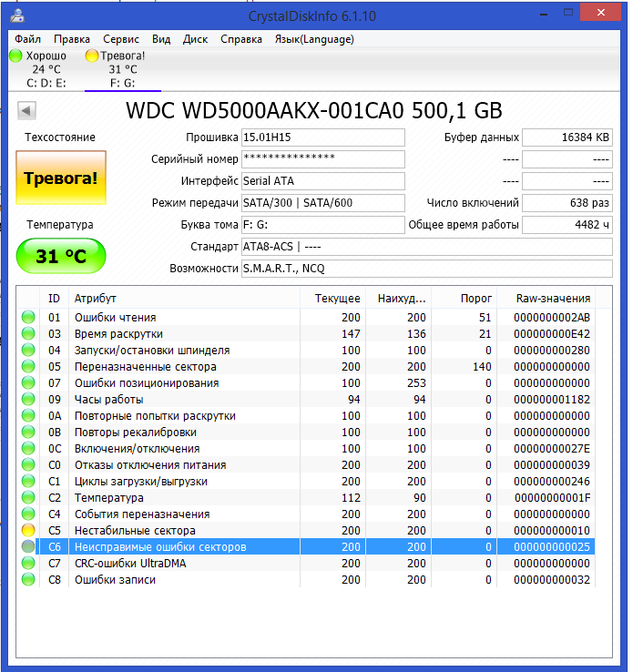Click the Прошивка field 15.01H15
633x672 pixels.
point(323,137)
